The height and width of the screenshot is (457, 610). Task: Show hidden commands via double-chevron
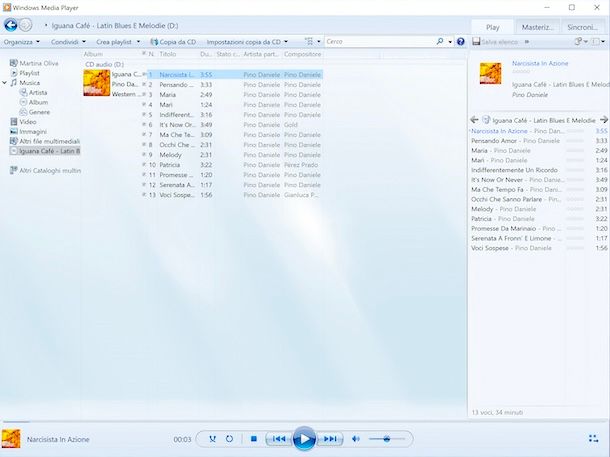coord(527,41)
